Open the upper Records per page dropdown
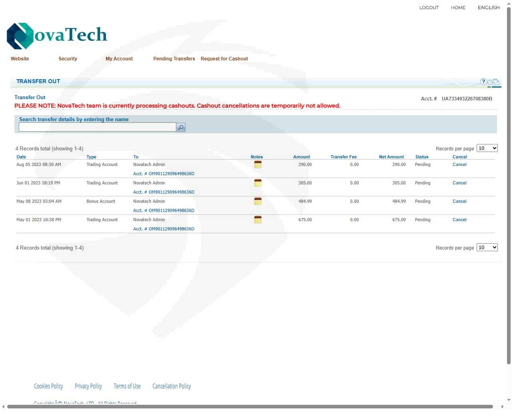515x420 pixels. tap(487, 148)
